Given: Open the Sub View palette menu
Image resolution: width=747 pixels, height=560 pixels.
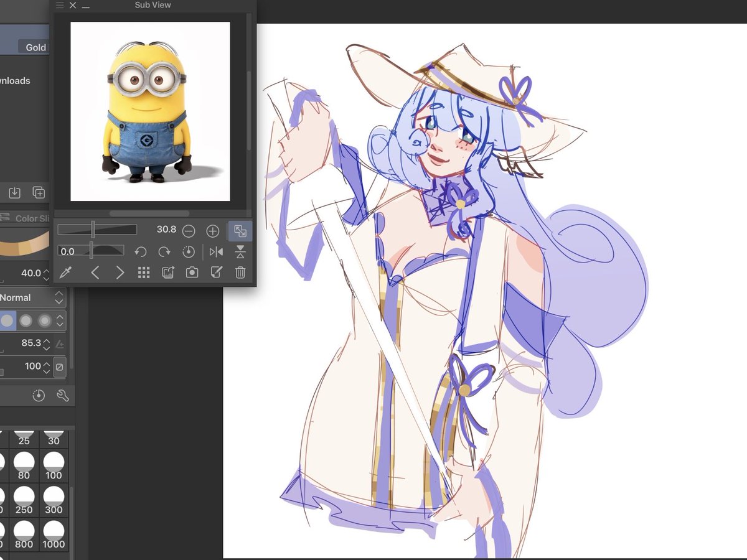Looking at the screenshot, I should (x=60, y=5).
